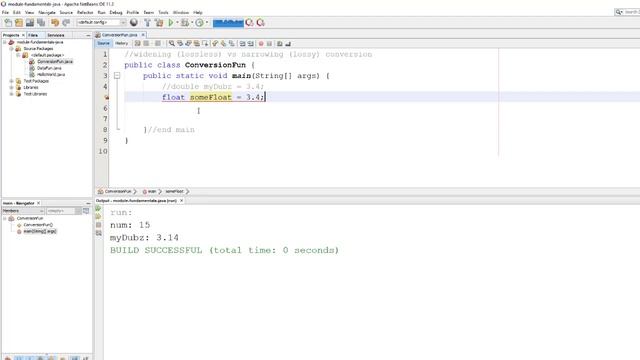Select main(String[] args) in Navigator
The width and height of the screenshot is (640, 360).
pos(40,231)
